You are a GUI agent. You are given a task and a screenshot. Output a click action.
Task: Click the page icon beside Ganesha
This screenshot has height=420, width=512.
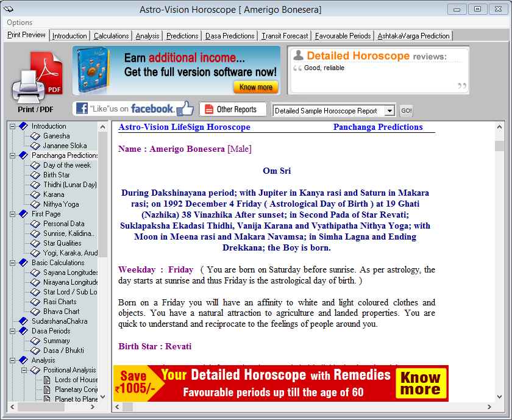35,136
